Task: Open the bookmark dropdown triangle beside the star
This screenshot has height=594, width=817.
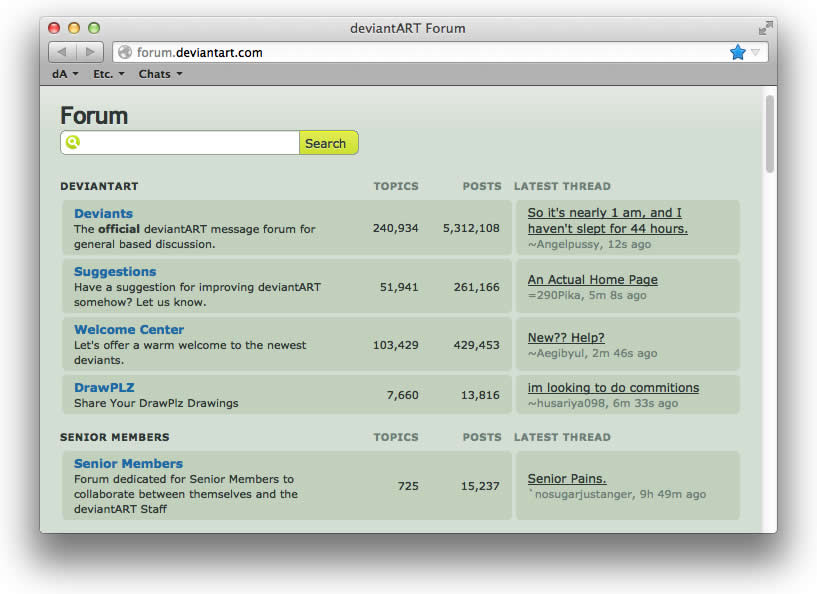Action: (x=756, y=52)
